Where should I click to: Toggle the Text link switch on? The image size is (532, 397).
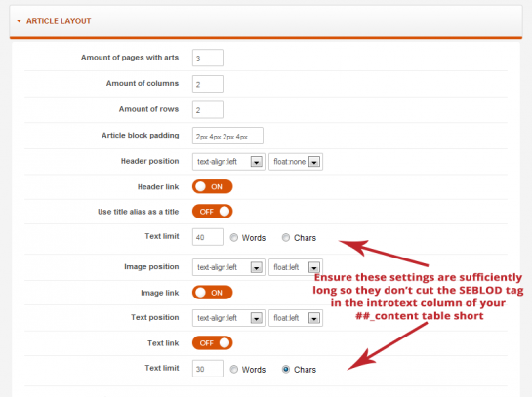point(213,343)
